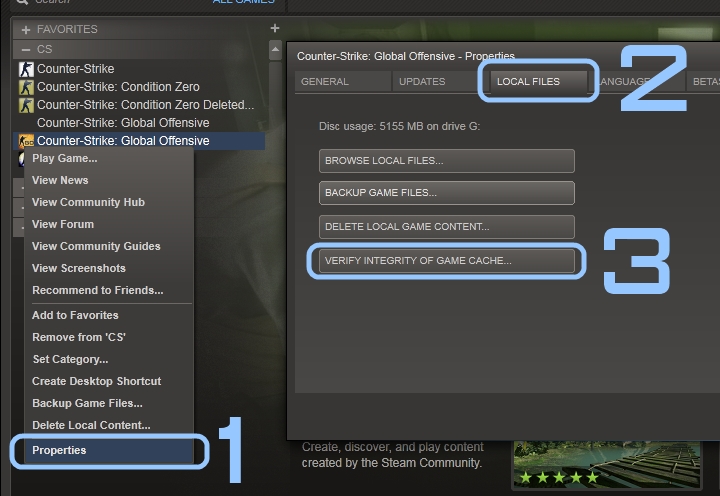Screen dimensions: 720x496
Task: Select Counter-Strike: Condition Zero entry
Action: (x=118, y=87)
